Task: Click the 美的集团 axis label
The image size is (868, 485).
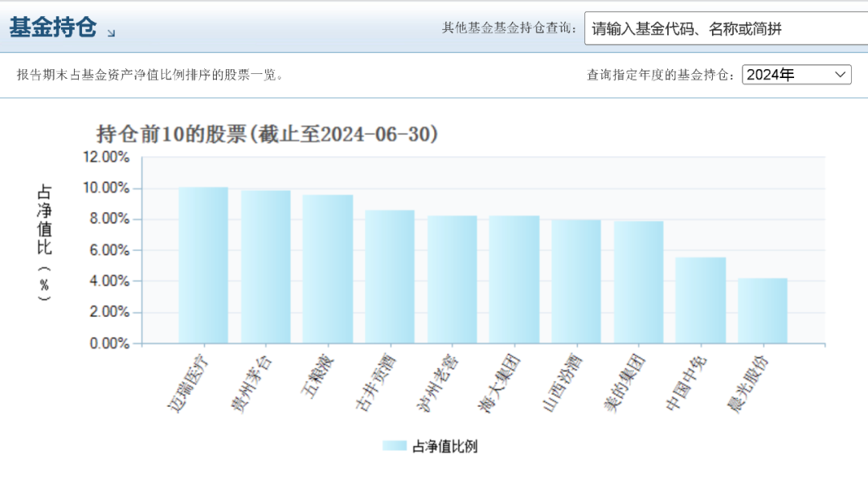Action: pyautogui.click(x=624, y=384)
